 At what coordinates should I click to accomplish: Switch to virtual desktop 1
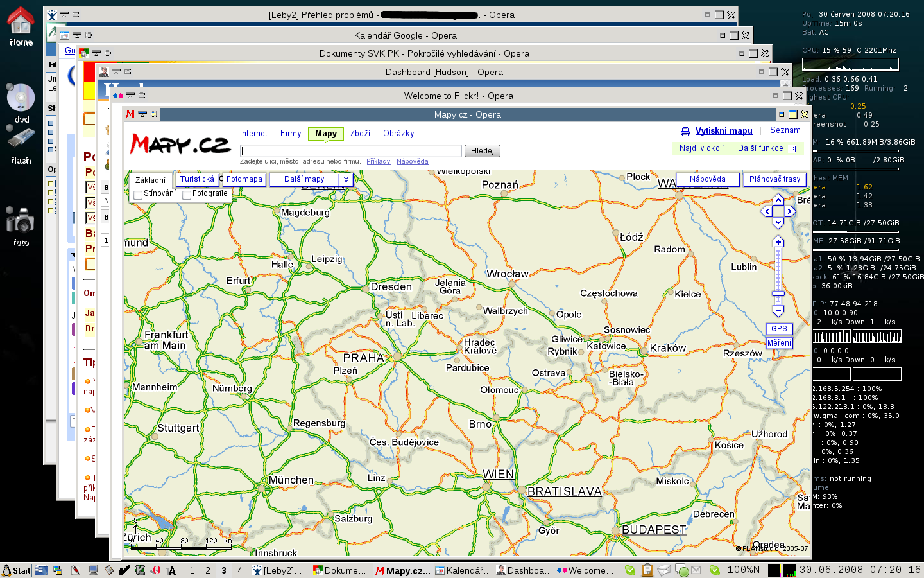coord(192,570)
